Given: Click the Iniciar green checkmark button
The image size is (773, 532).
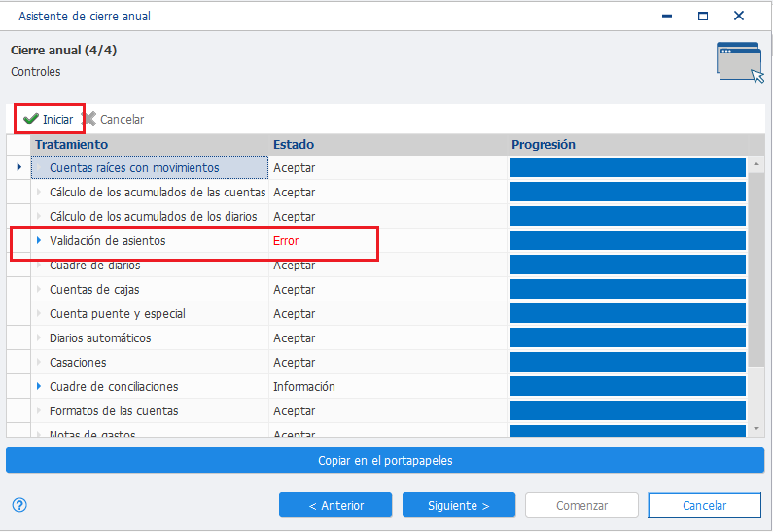Looking at the screenshot, I should point(49,119).
